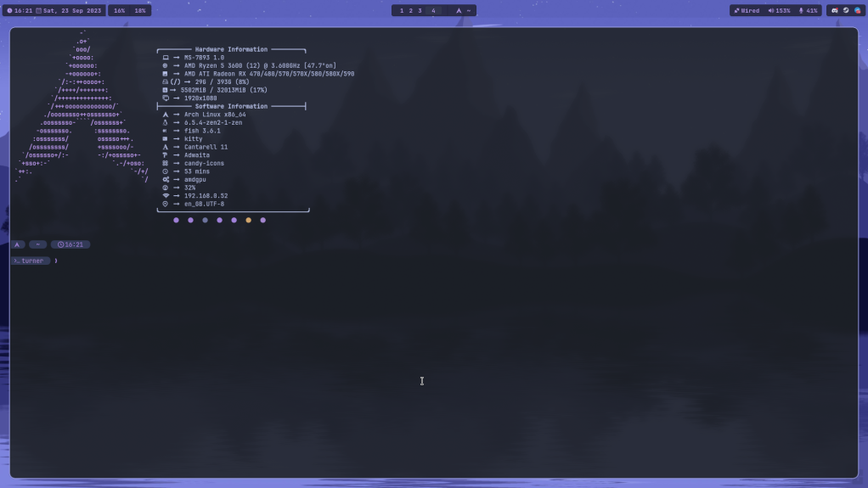Open the Discord tray icon
The width and height of the screenshot is (868, 488).
tap(835, 10)
